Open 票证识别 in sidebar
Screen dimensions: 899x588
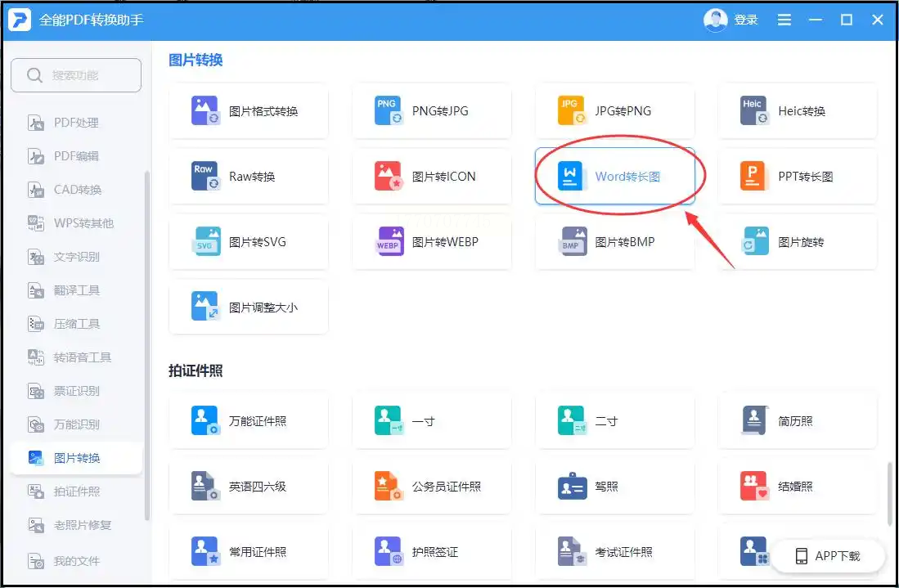[76, 390]
